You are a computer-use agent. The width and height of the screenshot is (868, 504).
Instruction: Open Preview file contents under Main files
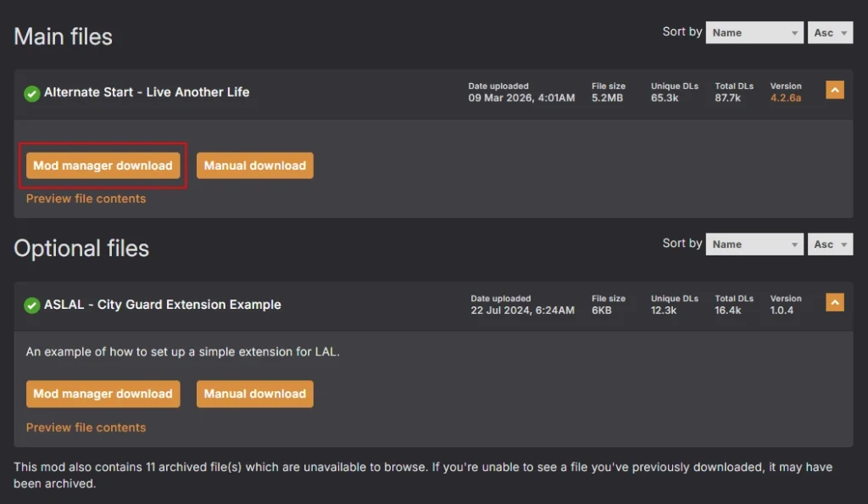(86, 199)
